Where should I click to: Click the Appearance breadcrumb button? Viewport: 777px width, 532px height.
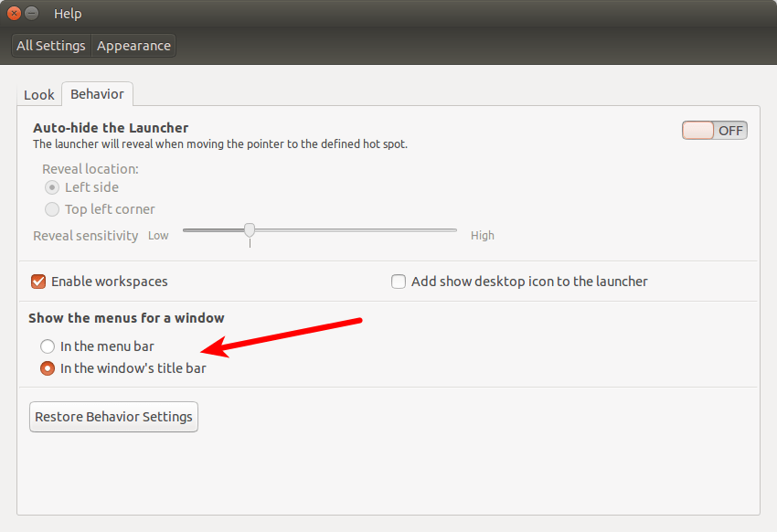coord(133,46)
